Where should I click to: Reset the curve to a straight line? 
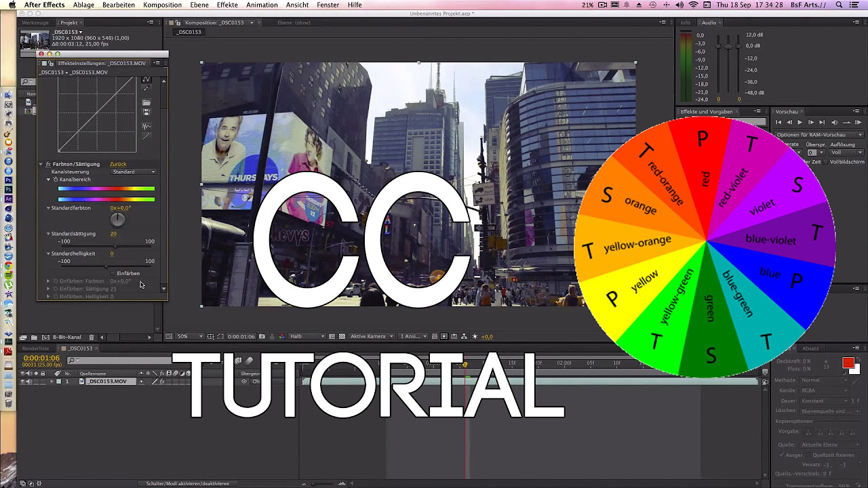coord(146,136)
